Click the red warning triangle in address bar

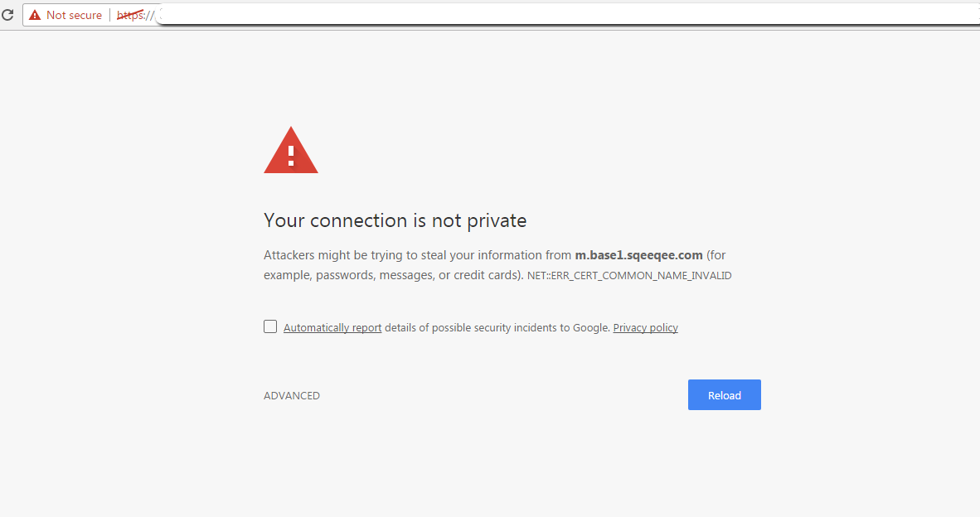tap(35, 15)
